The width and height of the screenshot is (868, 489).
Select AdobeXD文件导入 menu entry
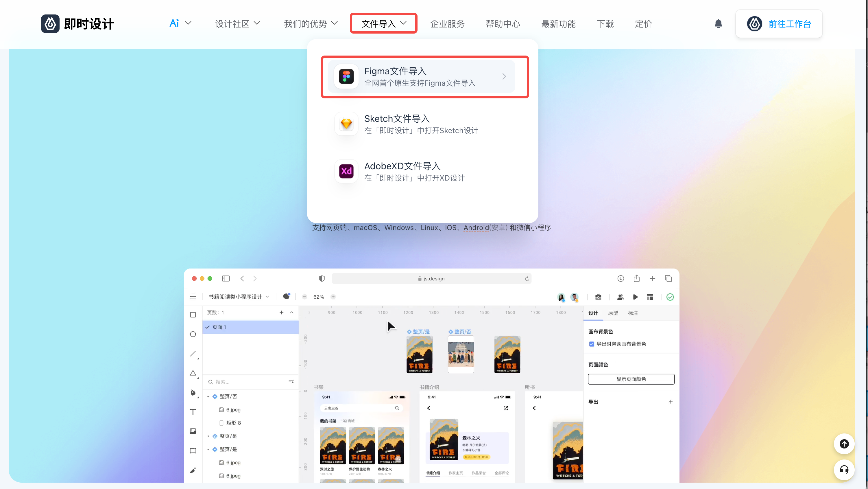click(421, 171)
